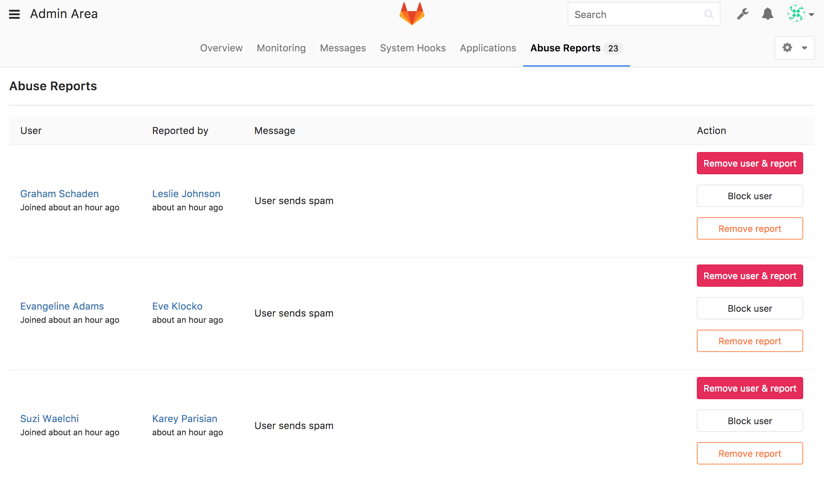The image size is (824, 504).
Task: Click the 'Action' column header
Action: [711, 131]
